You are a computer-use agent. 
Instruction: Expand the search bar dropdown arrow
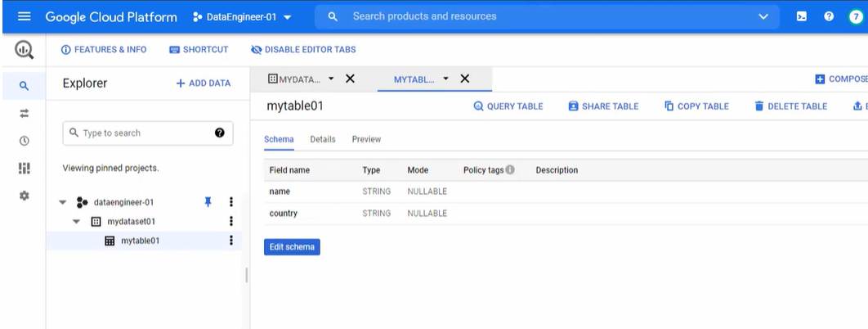point(763,16)
